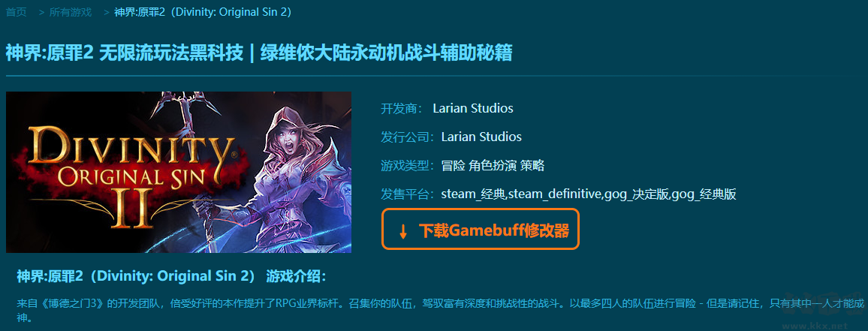This screenshot has width=868, height=331.
Task: Select the 冒险 genre tag
Action: [454, 165]
